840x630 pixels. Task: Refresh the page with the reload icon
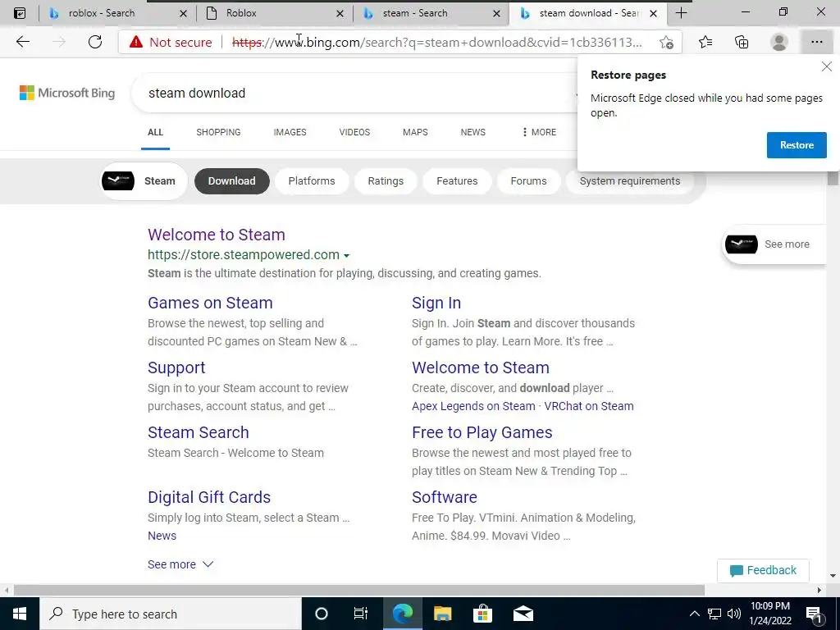[x=95, y=42]
